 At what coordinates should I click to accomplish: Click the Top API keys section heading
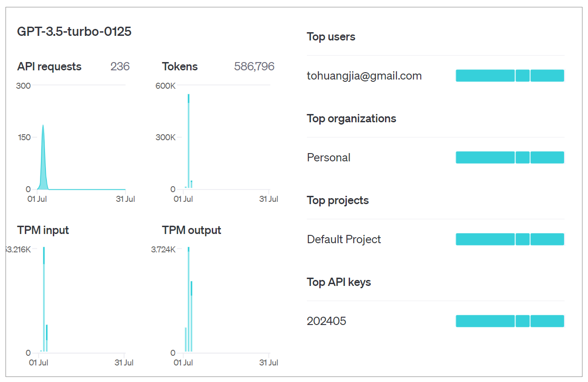(x=339, y=282)
